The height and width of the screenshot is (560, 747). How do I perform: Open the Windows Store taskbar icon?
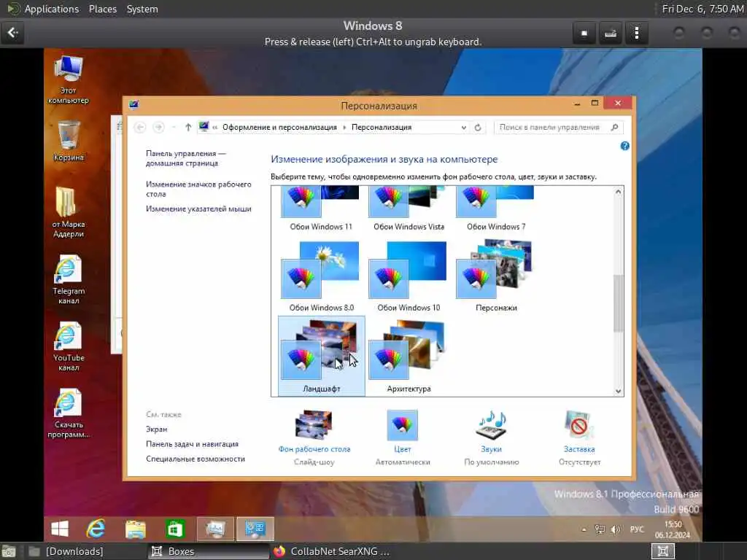pyautogui.click(x=175, y=529)
